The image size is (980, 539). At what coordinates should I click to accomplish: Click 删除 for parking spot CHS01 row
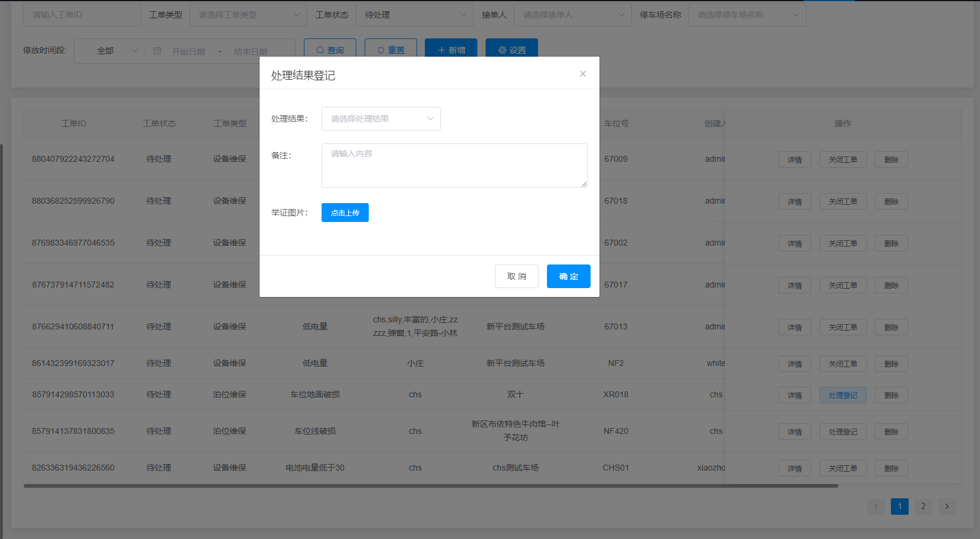tap(891, 468)
